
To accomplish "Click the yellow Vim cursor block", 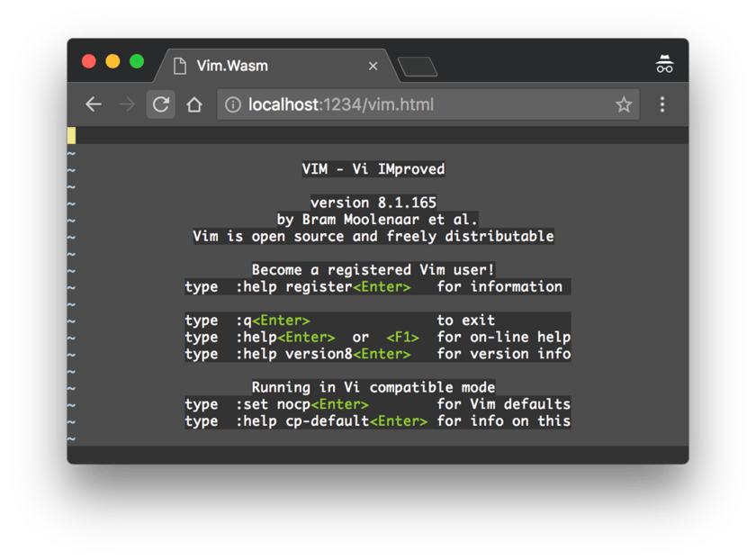I will click(x=71, y=136).
